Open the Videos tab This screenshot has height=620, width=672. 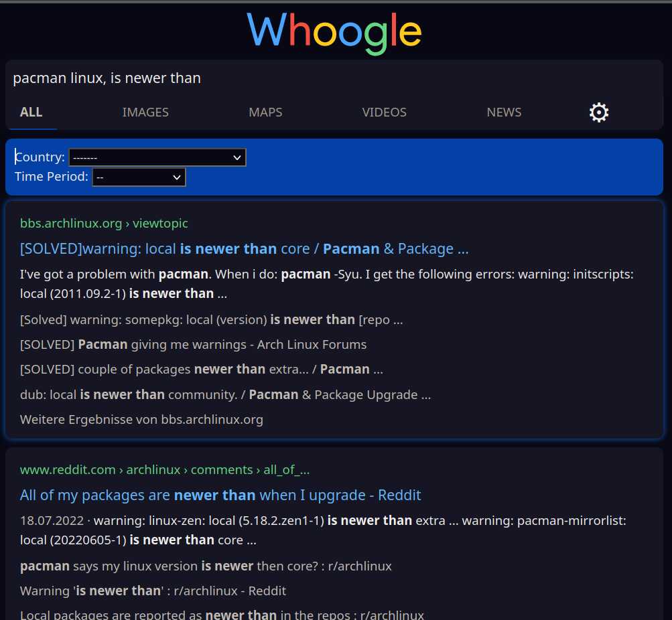[x=384, y=112]
